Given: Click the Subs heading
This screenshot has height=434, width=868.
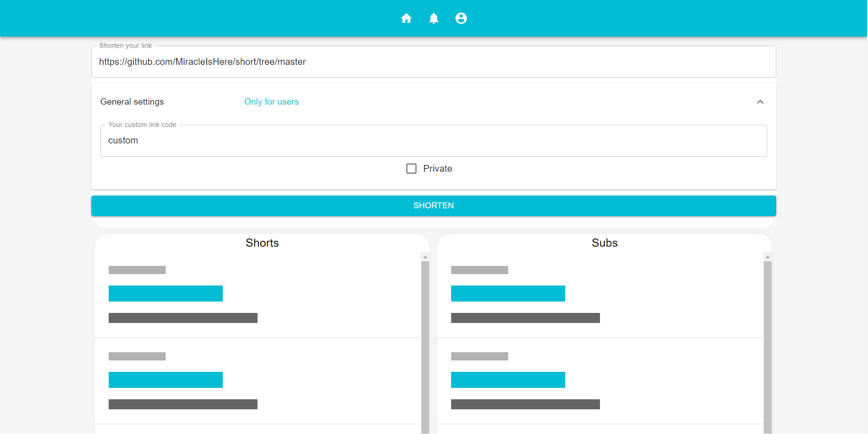Looking at the screenshot, I should click(x=605, y=243).
